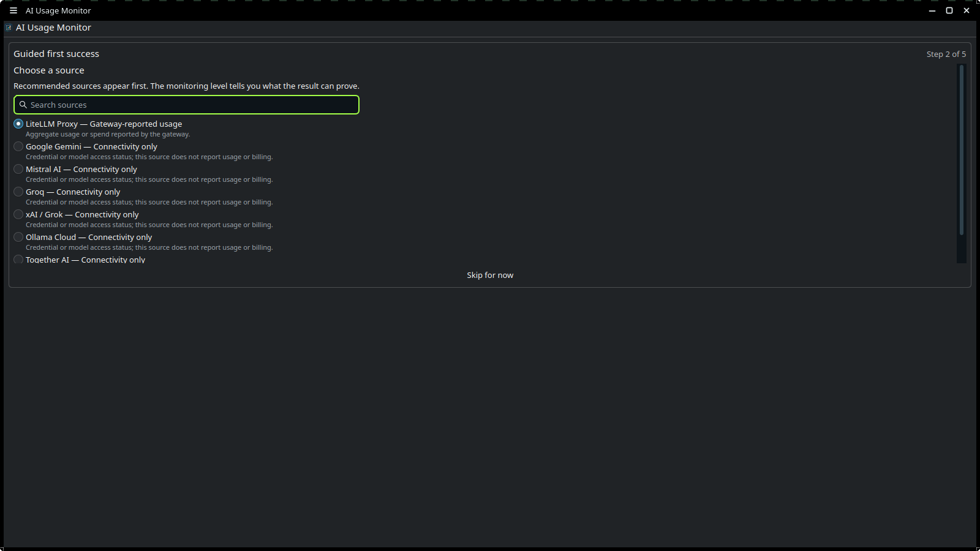Choose the Ollama Cloud radio button

tap(18, 237)
